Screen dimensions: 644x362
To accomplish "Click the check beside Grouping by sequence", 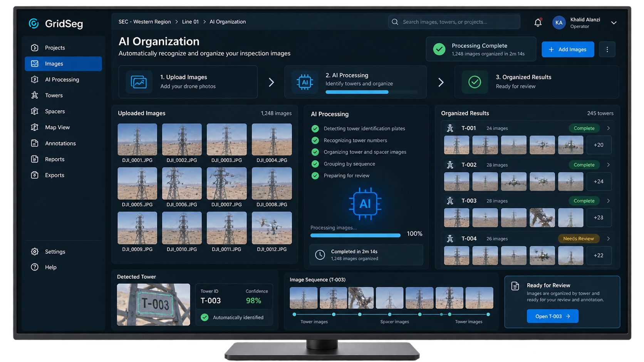I will click(x=315, y=164).
